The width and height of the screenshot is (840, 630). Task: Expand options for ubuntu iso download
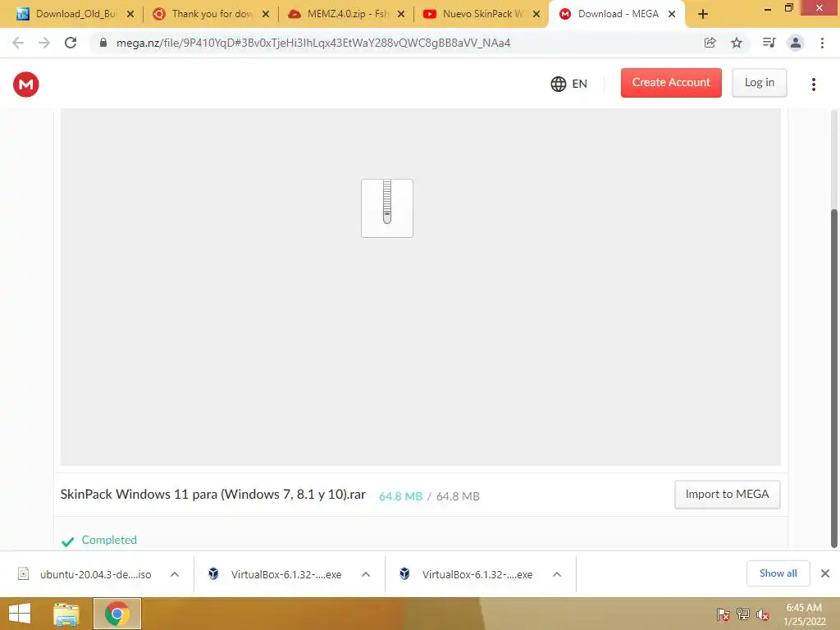(x=175, y=574)
